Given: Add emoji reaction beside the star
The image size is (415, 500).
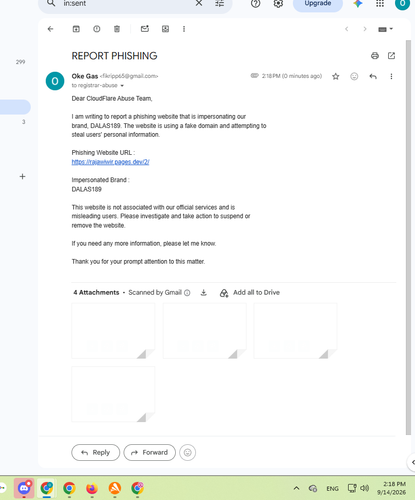Looking at the screenshot, I should tap(354, 77).
